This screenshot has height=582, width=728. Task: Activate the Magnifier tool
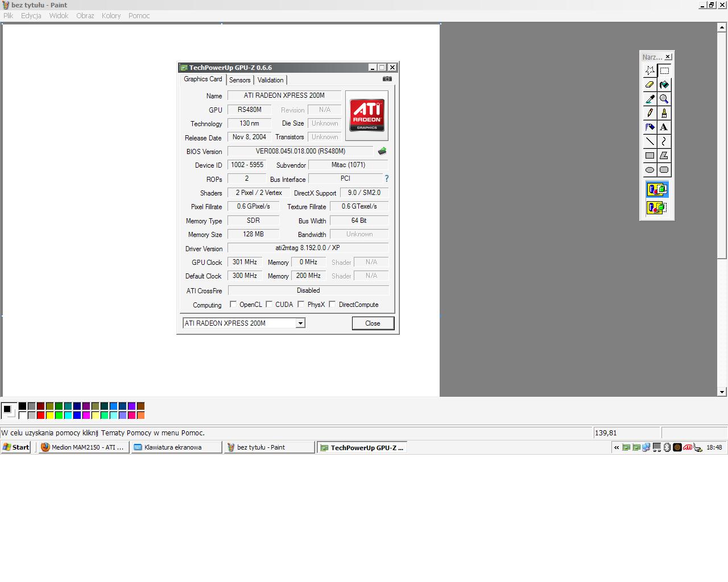pyautogui.click(x=664, y=99)
